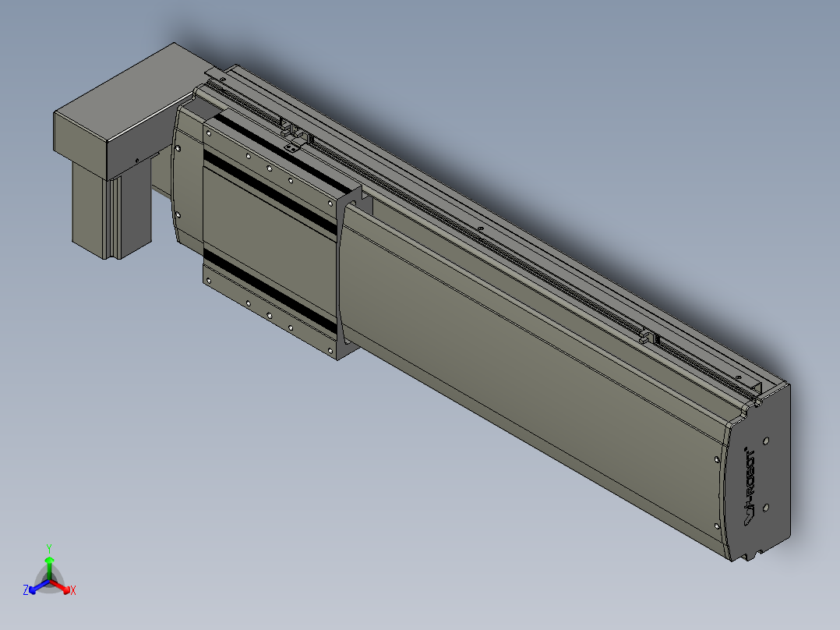Click the green Y axis arrow of the triad
Image resolution: width=840 pixels, height=630 pixels.
[49, 568]
